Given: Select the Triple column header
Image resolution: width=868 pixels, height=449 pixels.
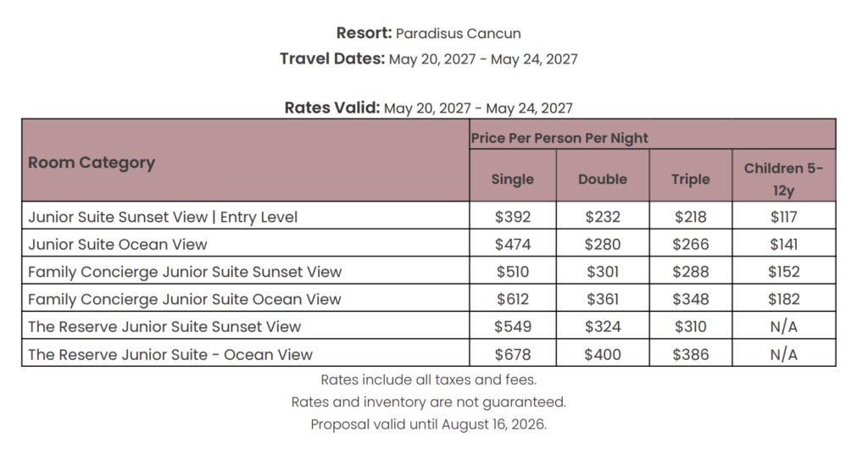Looking at the screenshot, I should (691, 175).
